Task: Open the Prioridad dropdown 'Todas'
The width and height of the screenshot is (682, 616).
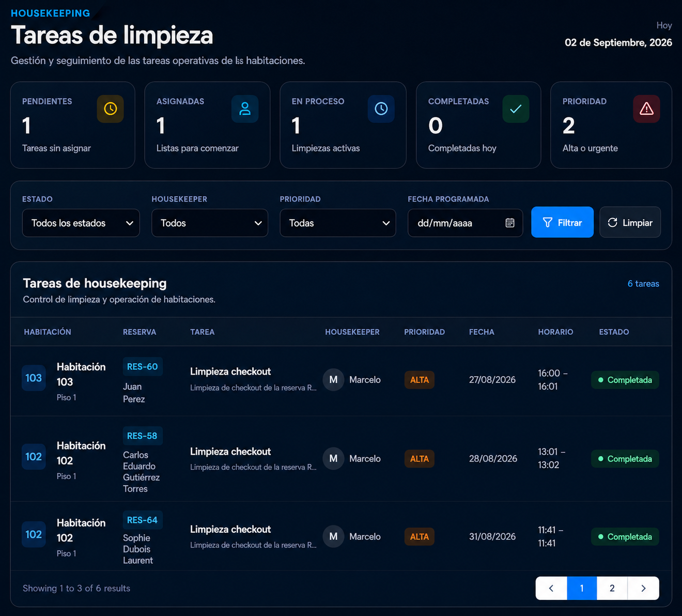Action: [x=338, y=223]
